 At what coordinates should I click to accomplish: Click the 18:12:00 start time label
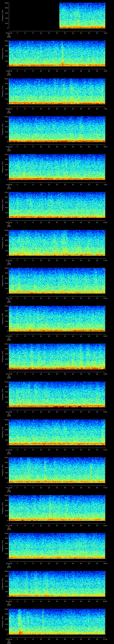click(x=9, y=336)
